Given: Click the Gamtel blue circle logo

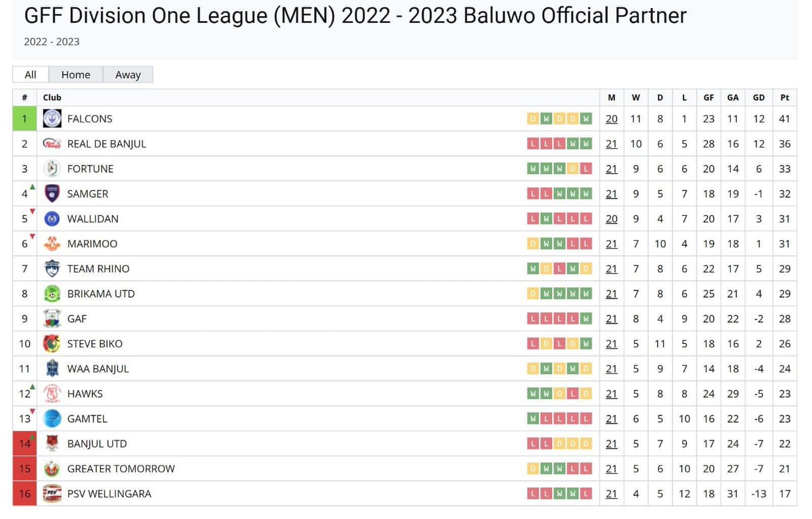Looking at the screenshot, I should pos(52,419).
